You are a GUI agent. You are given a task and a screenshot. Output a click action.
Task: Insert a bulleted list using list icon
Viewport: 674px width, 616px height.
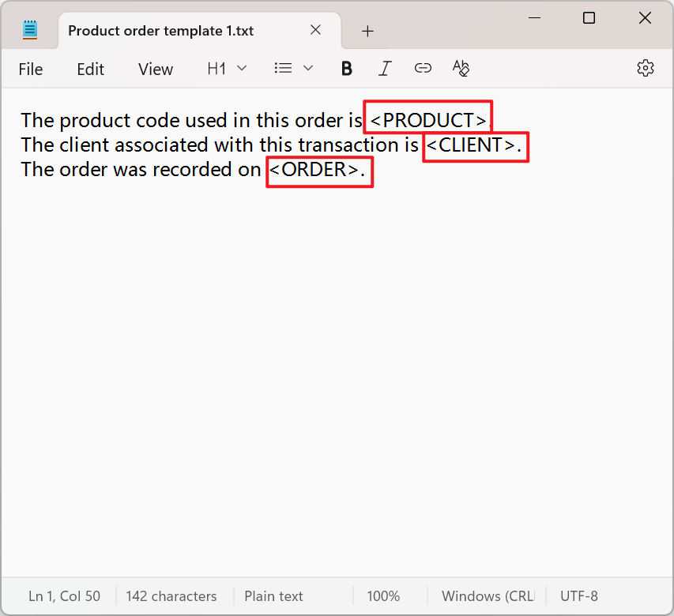[283, 68]
